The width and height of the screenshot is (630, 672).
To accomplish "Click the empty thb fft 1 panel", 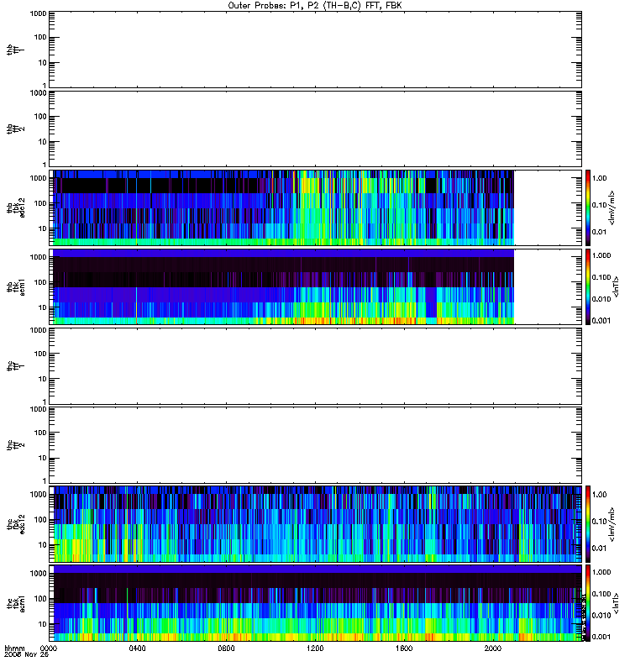I will [x=316, y=50].
